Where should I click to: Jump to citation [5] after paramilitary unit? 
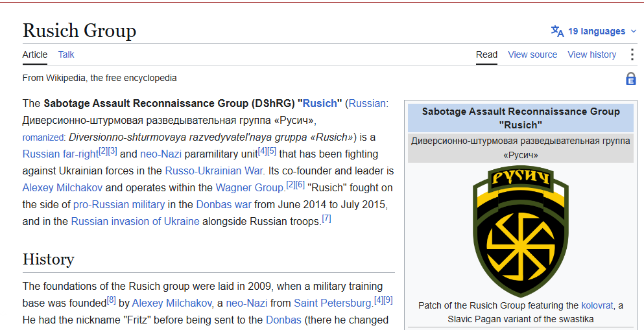pos(272,152)
